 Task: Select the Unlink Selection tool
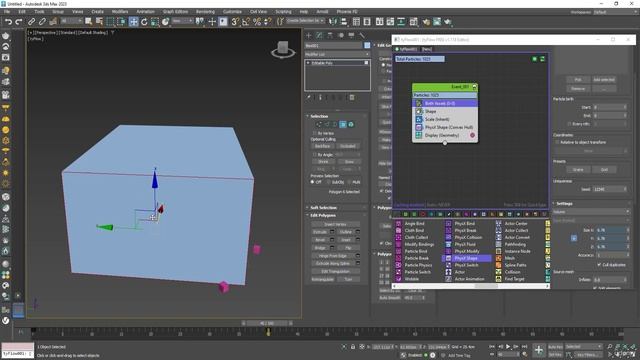(x=42, y=22)
